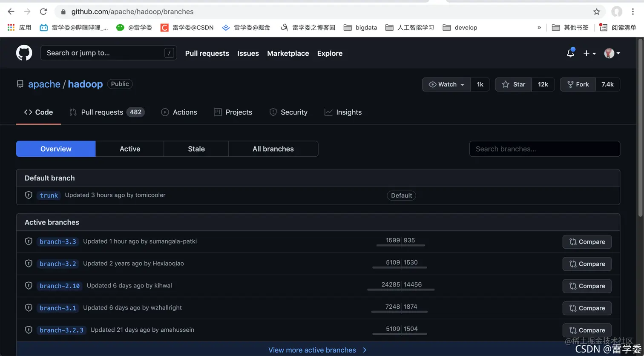644x356 pixels.
Task: Switch to the Insights tab
Action: (343, 112)
